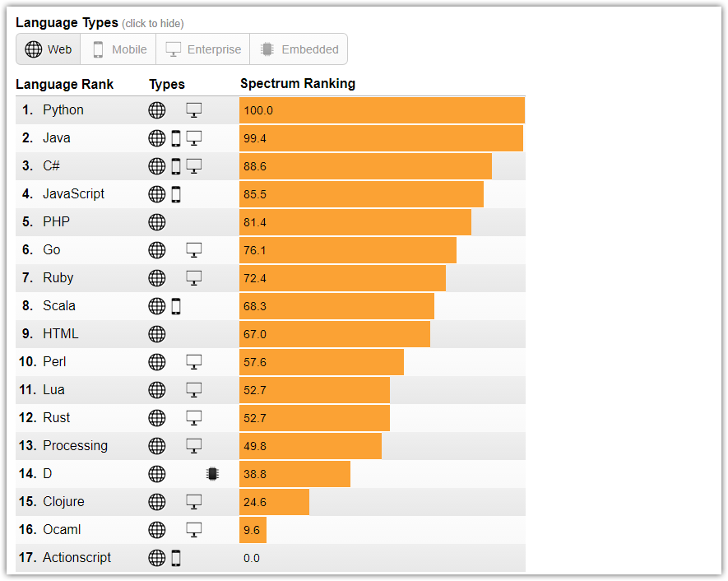Click the web globe icon beside Python

tap(157, 110)
